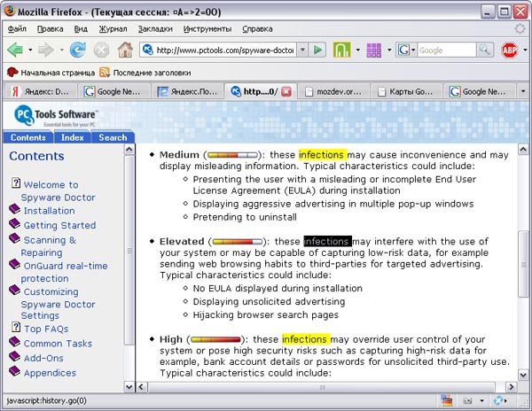Go to the Home page icon

pyautogui.click(x=125, y=50)
